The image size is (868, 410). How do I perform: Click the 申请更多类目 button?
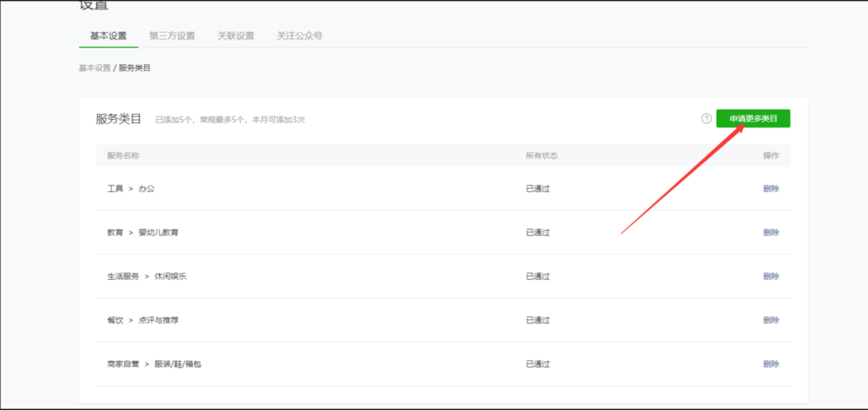click(x=753, y=118)
